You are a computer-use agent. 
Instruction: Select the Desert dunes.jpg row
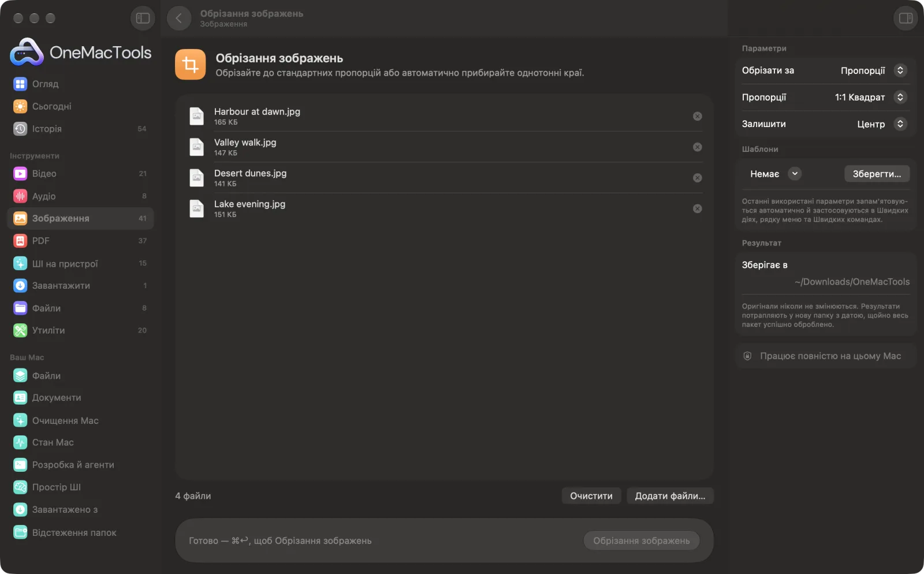pyautogui.click(x=444, y=178)
